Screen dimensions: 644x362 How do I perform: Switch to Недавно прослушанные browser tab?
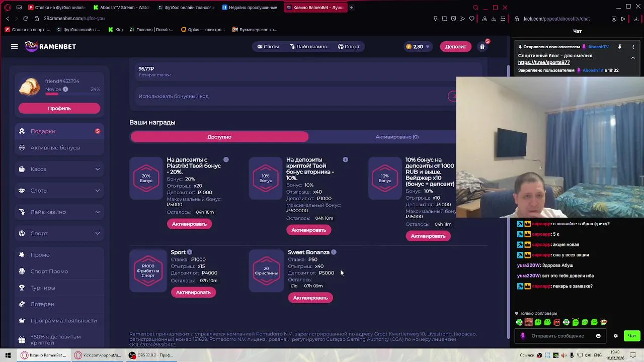pos(249,8)
